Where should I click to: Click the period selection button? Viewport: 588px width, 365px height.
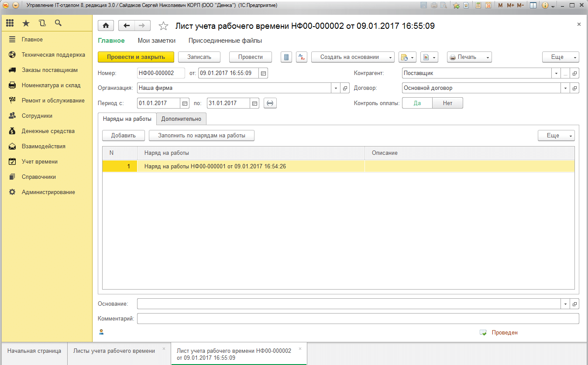click(270, 103)
